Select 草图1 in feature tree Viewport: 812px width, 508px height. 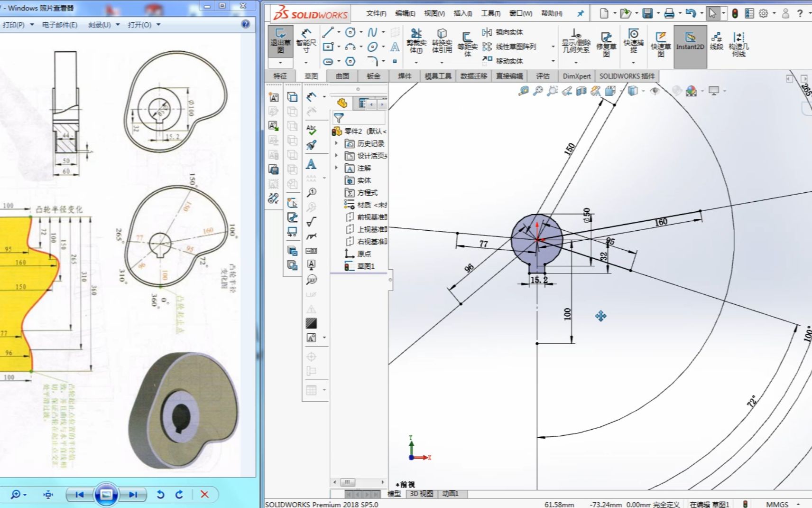pos(360,266)
